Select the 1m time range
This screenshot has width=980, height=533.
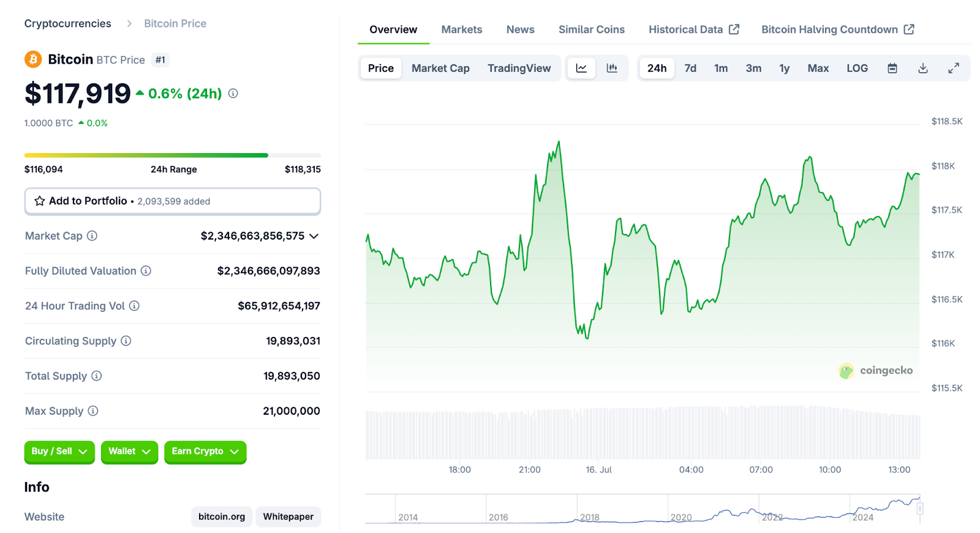click(721, 68)
